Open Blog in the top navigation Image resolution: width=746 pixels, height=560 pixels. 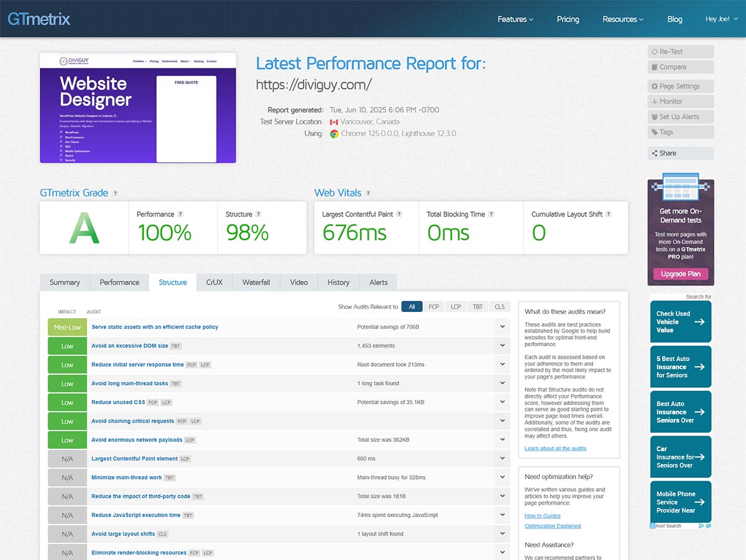pyautogui.click(x=675, y=19)
